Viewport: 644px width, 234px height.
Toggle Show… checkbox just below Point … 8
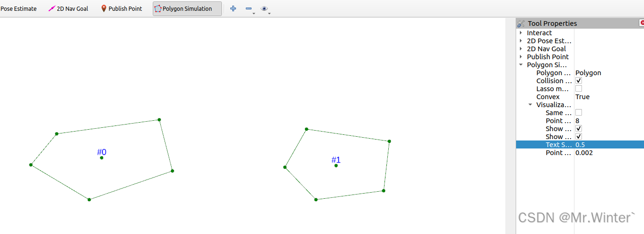tap(579, 129)
